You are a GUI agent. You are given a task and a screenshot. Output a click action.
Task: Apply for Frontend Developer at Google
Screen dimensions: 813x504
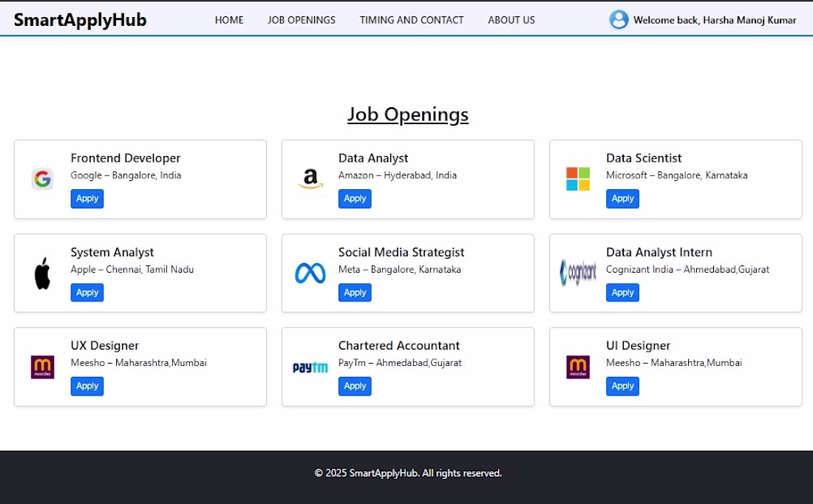click(87, 199)
